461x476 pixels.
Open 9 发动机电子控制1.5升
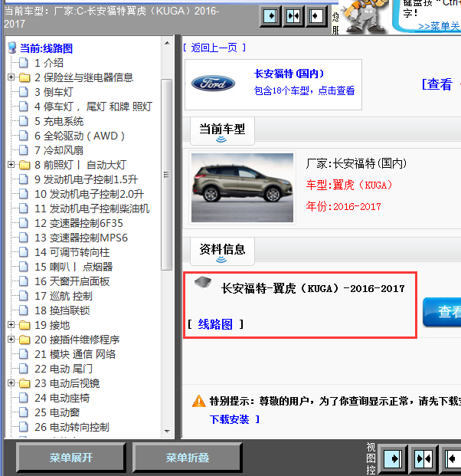(x=86, y=179)
